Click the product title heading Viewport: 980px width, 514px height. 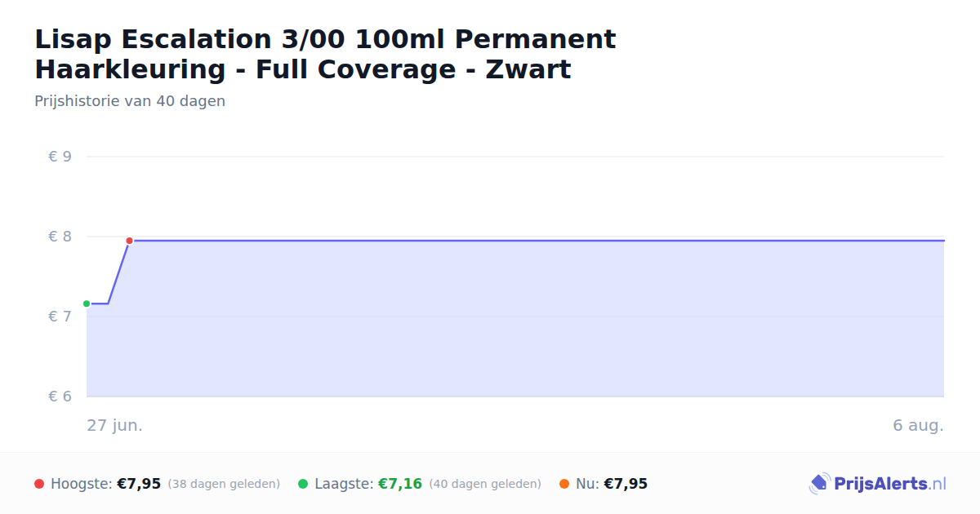(325, 54)
